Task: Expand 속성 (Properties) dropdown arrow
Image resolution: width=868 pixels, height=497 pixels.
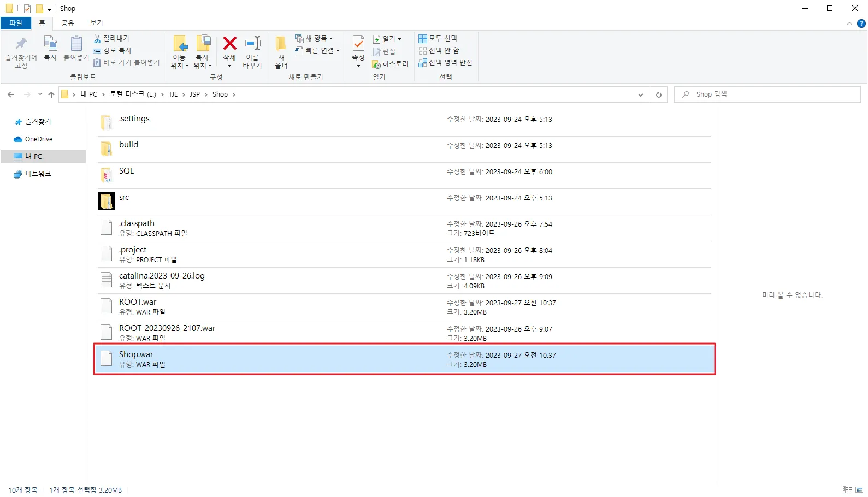Action: point(358,66)
